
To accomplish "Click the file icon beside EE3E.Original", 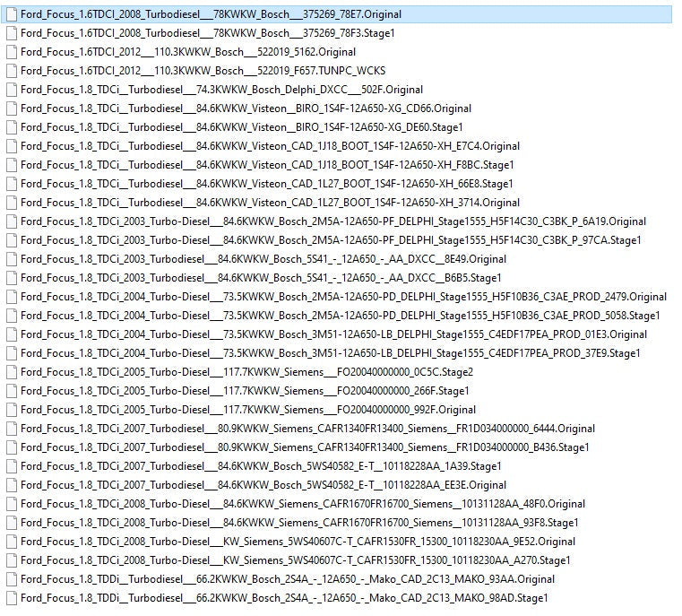I will pos(12,485).
